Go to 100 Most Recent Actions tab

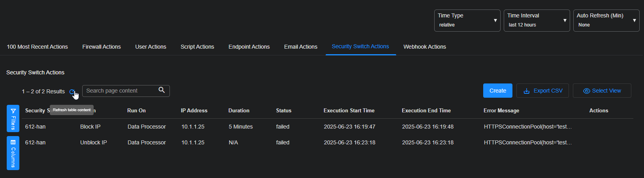coord(37,47)
